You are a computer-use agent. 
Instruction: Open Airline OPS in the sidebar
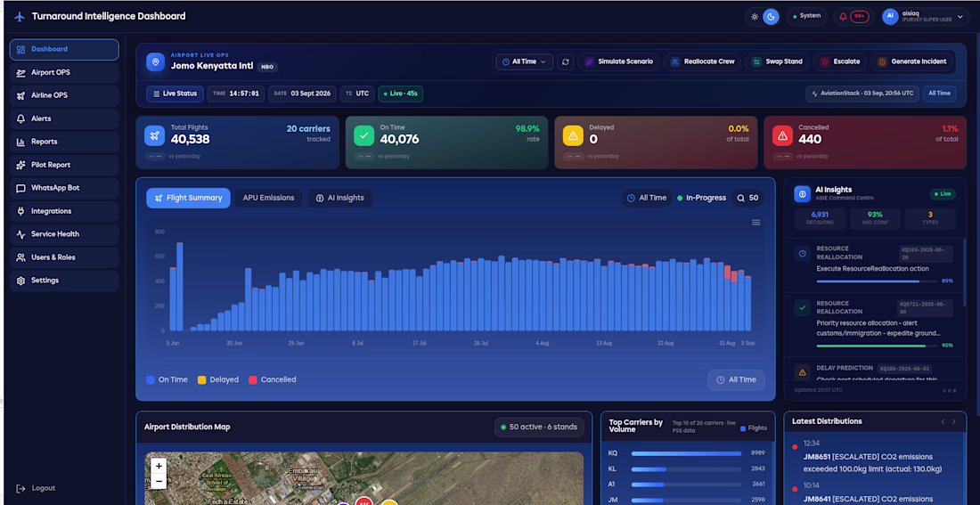[64, 95]
